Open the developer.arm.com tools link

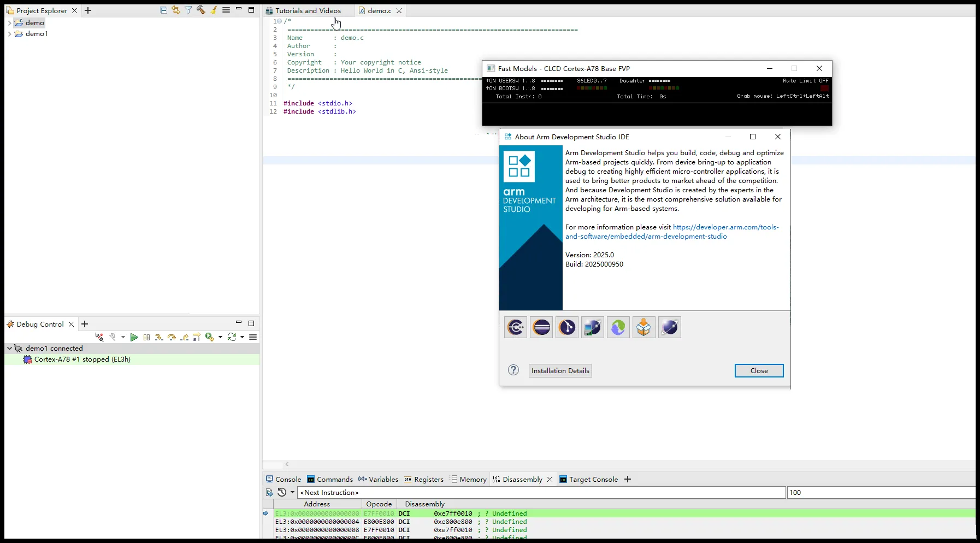(x=672, y=232)
